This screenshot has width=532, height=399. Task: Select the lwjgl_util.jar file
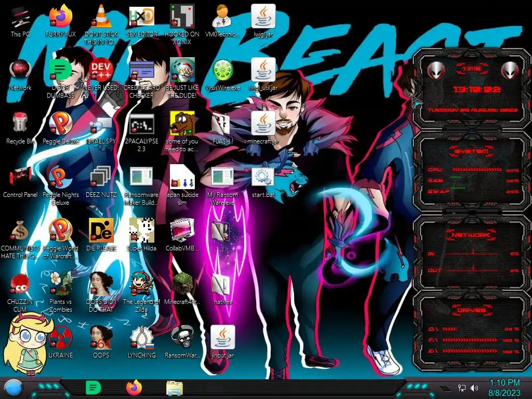[x=263, y=75]
